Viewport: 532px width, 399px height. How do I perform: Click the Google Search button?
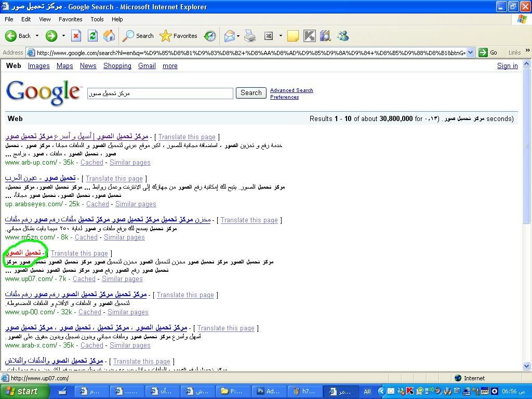[x=251, y=93]
